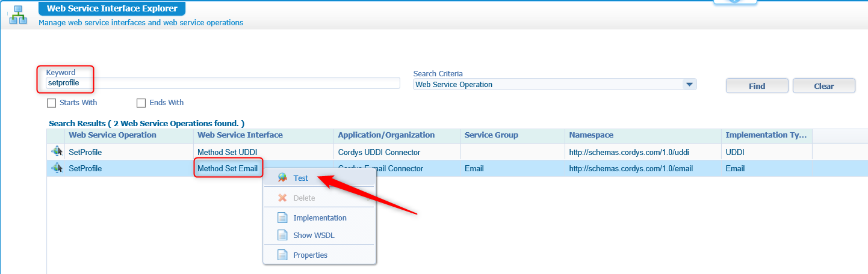868x274 pixels.
Task: Choose Test from the context menu
Action: pyautogui.click(x=301, y=178)
